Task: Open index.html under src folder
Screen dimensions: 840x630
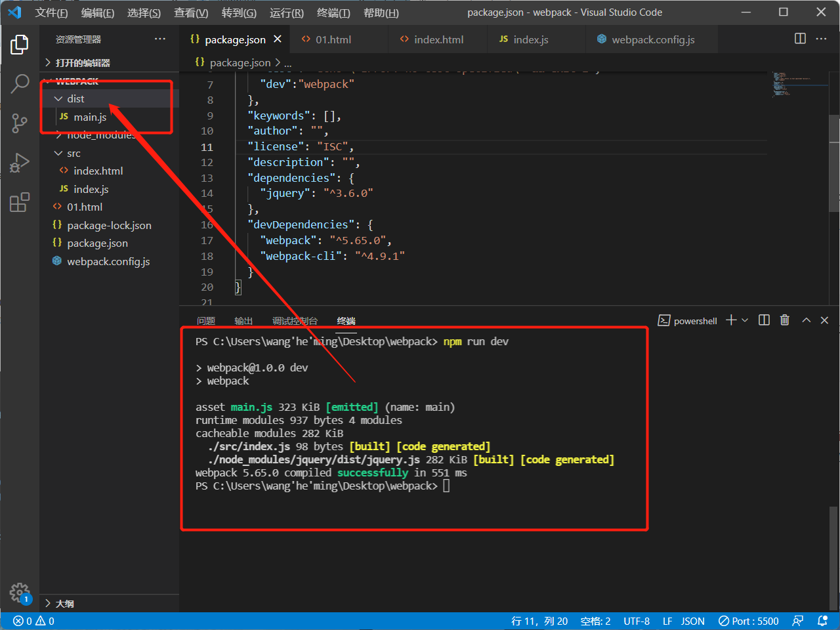Action: coord(109,171)
